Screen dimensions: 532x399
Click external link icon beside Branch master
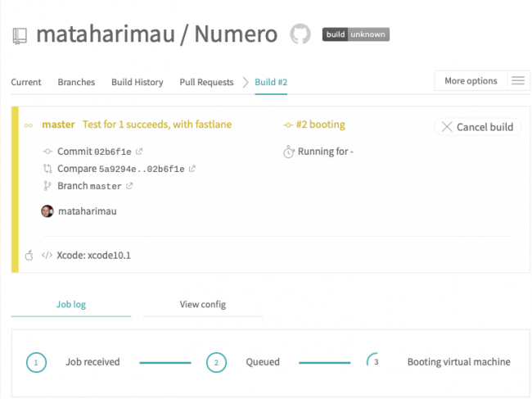coord(129,186)
